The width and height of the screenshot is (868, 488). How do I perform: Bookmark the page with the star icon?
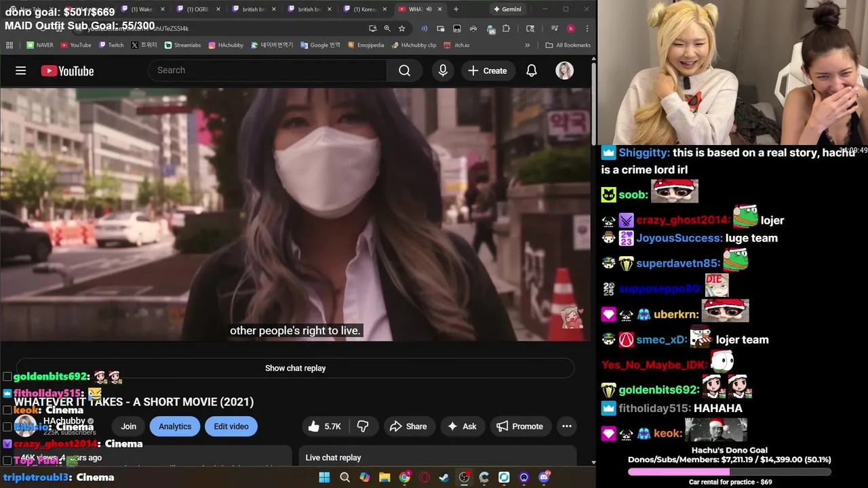coord(402,28)
